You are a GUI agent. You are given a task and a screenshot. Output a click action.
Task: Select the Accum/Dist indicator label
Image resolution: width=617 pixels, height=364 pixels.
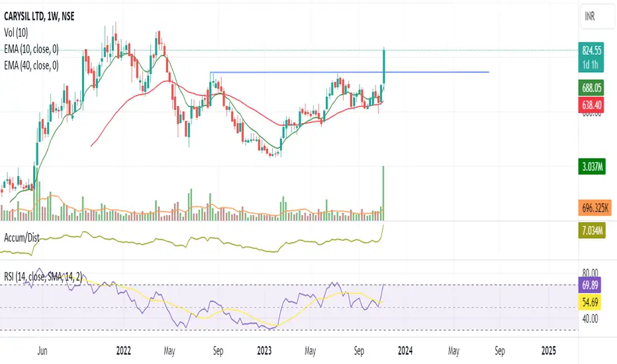[22, 238]
